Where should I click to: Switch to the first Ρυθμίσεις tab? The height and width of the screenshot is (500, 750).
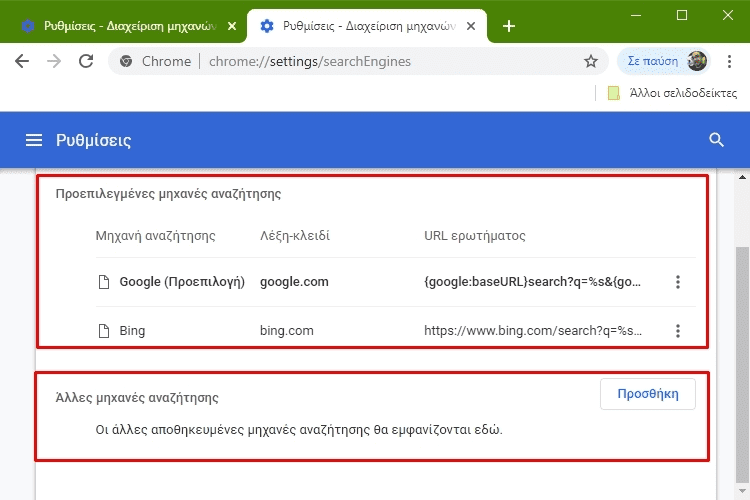coord(129,26)
